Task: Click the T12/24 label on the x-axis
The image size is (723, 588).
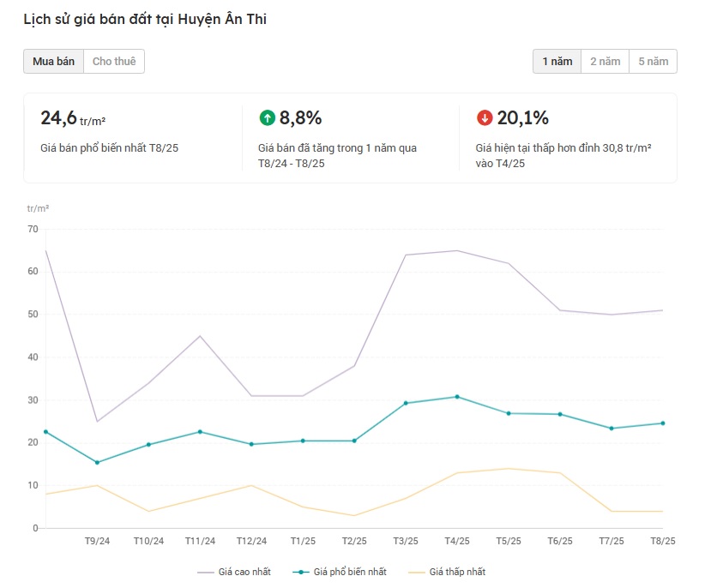Action: 251,542
